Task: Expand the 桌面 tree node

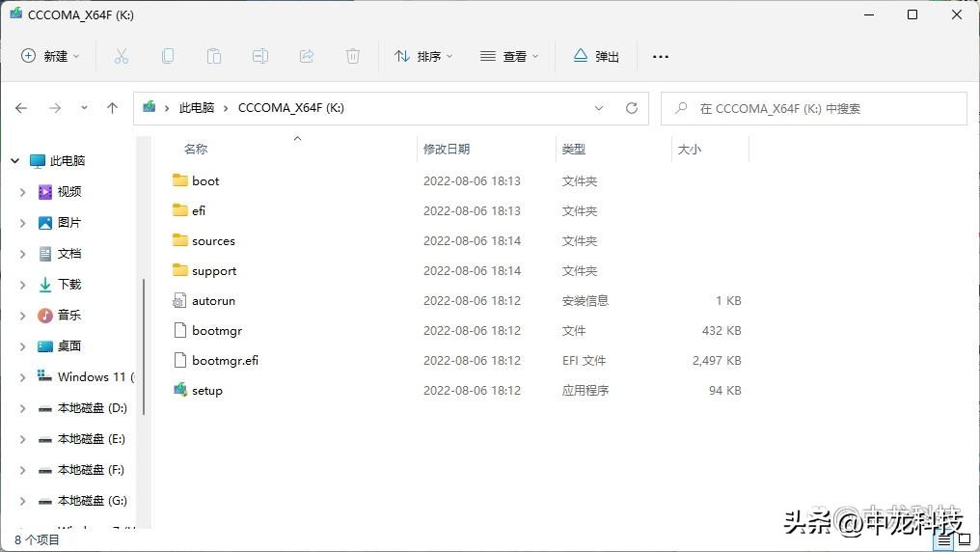Action: coord(22,346)
